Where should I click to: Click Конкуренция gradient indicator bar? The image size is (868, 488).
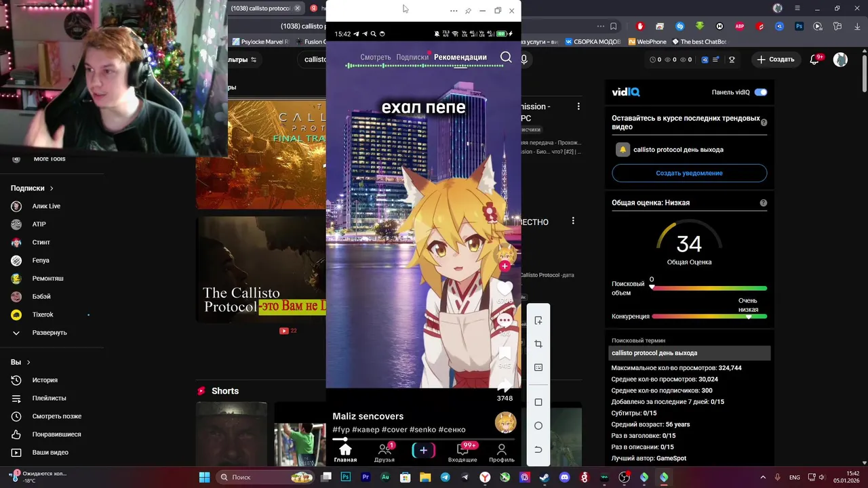point(709,317)
